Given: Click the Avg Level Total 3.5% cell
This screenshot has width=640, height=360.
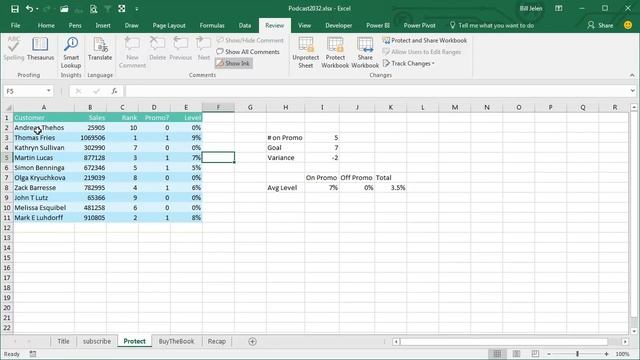Looking at the screenshot, I should (390, 188).
